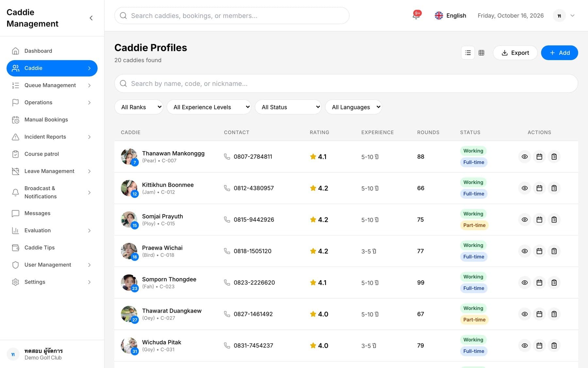Open clipboard report for Somporn Thongdee
This screenshot has height=368, width=588.
[554, 282]
